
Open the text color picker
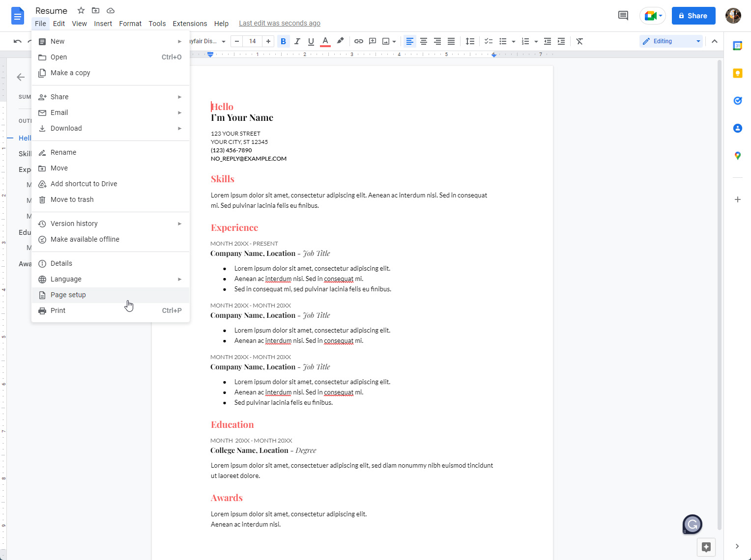(x=325, y=41)
